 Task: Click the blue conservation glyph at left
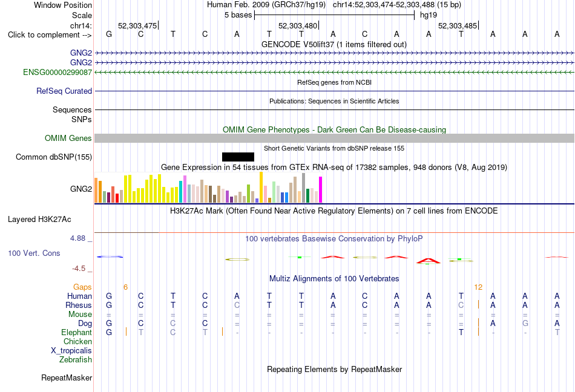[x=110, y=257]
